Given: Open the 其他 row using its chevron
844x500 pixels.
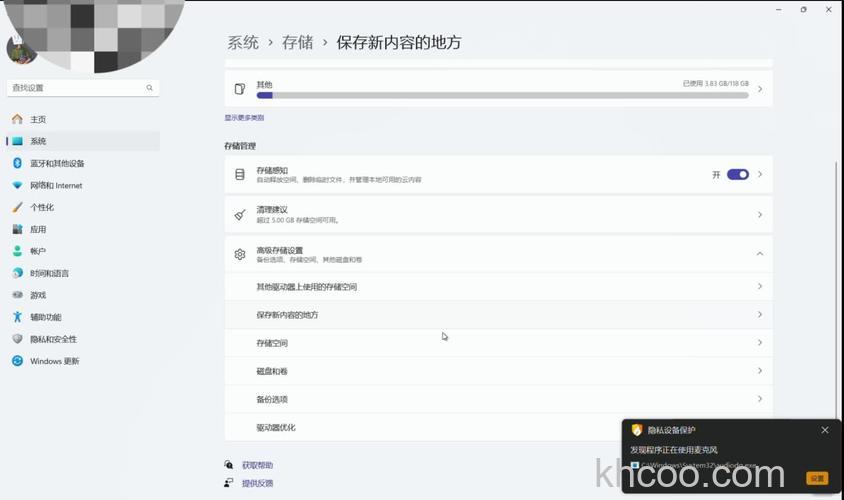Looking at the screenshot, I should 760,89.
